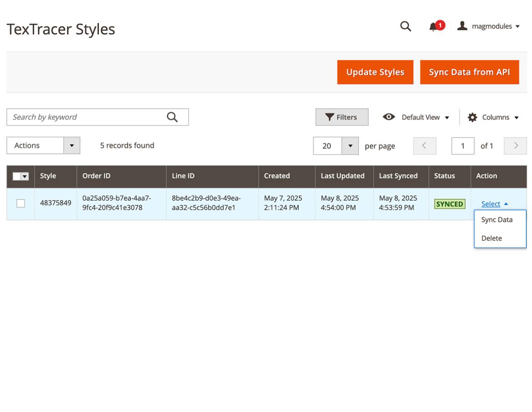Submit keyword search using magnifier icon
532x412 pixels.
click(x=172, y=117)
